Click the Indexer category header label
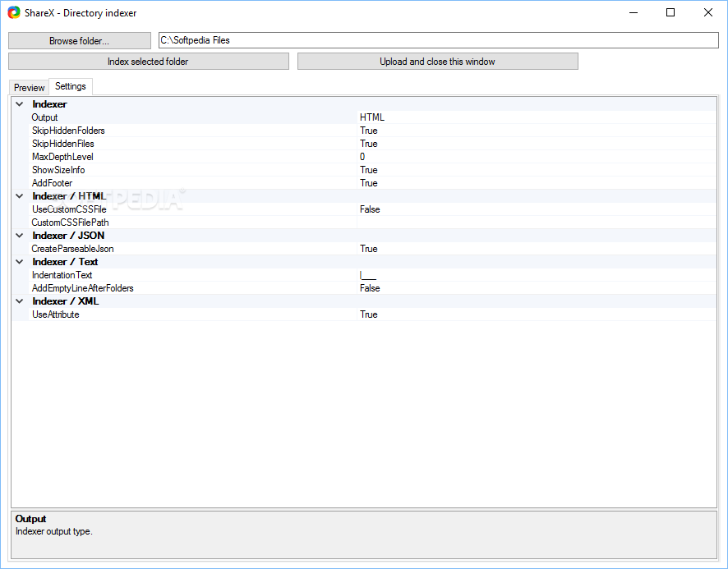 point(49,104)
